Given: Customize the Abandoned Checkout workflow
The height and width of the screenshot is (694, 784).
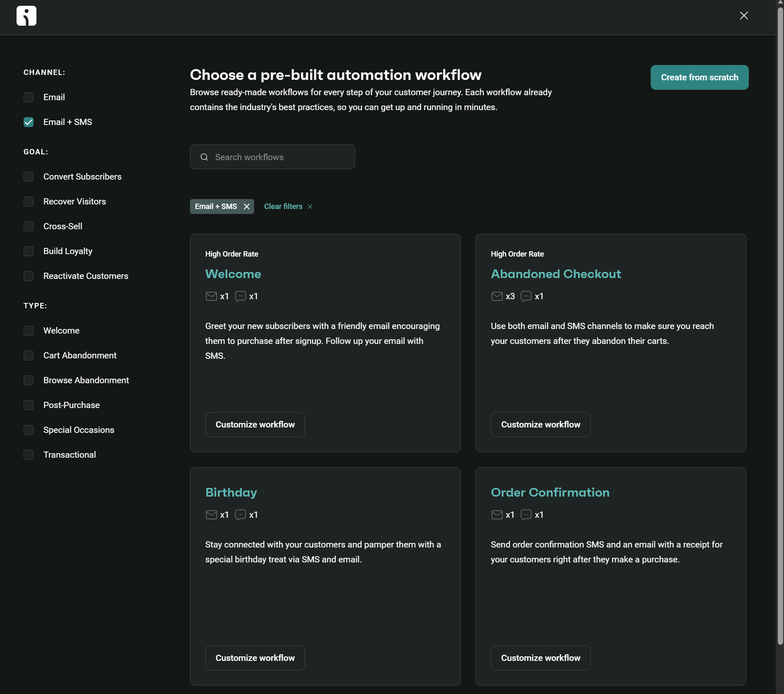Looking at the screenshot, I should [x=541, y=425].
